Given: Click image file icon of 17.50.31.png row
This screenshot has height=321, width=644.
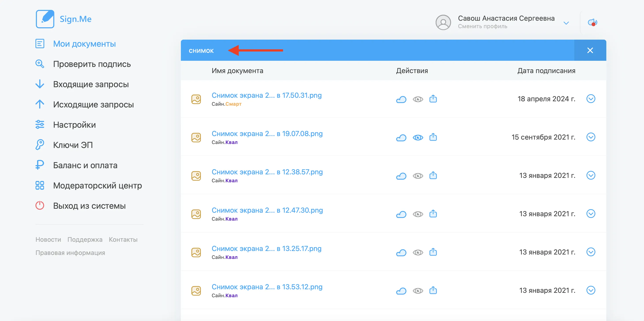Looking at the screenshot, I should click(196, 99).
